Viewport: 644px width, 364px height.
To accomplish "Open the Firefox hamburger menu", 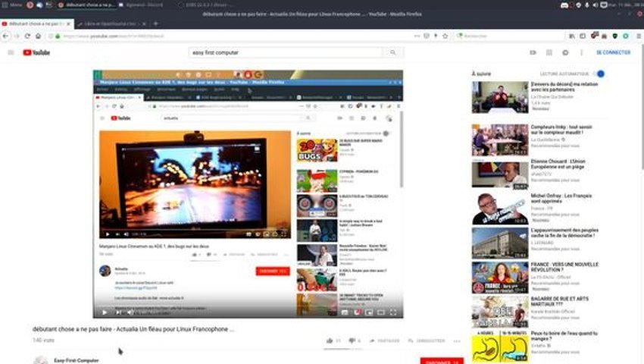I will [639, 36].
